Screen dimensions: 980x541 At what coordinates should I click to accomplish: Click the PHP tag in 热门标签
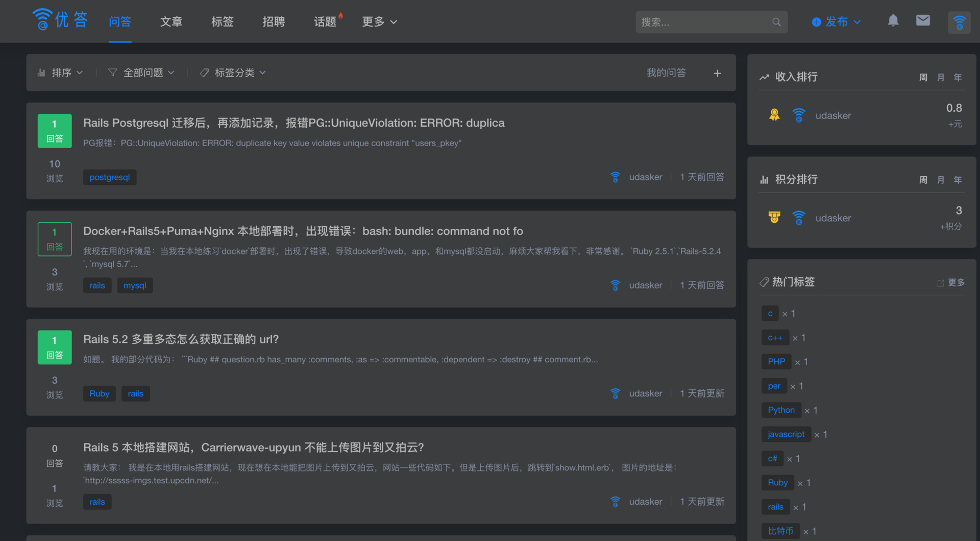coord(776,362)
